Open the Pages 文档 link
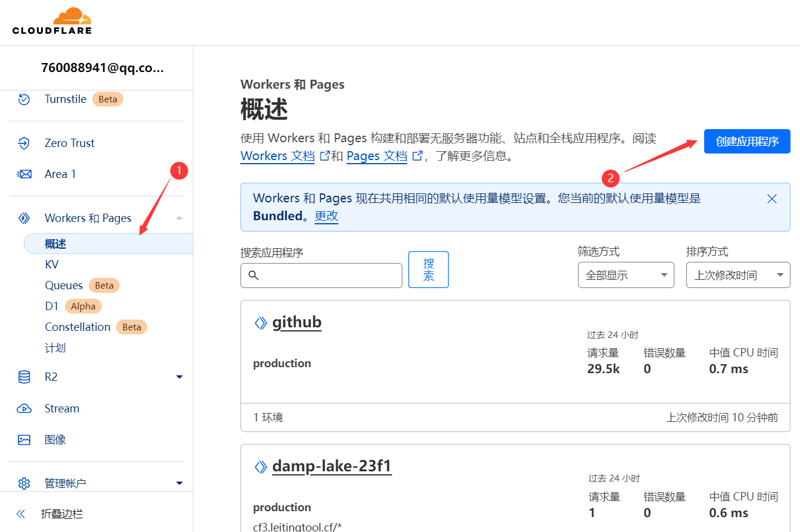The image size is (800, 532). (377, 156)
